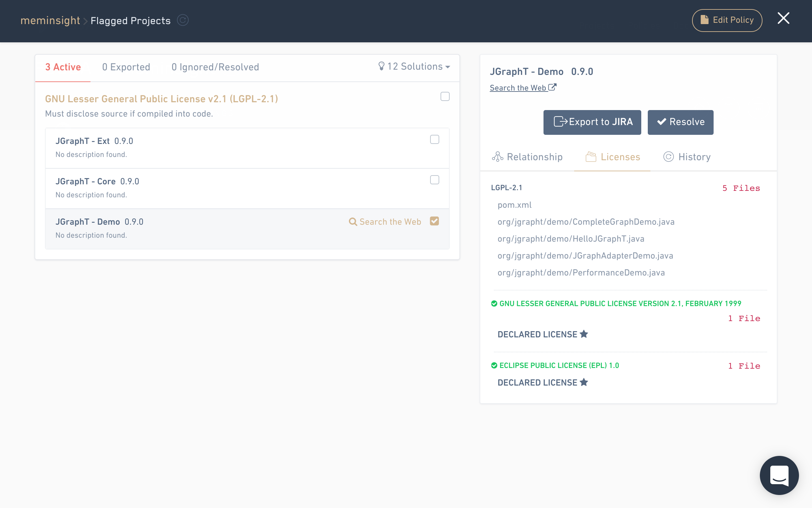Image resolution: width=812 pixels, height=508 pixels.
Task: Click the magnifier icon in the JGraphT - Demo row
Action: click(353, 222)
